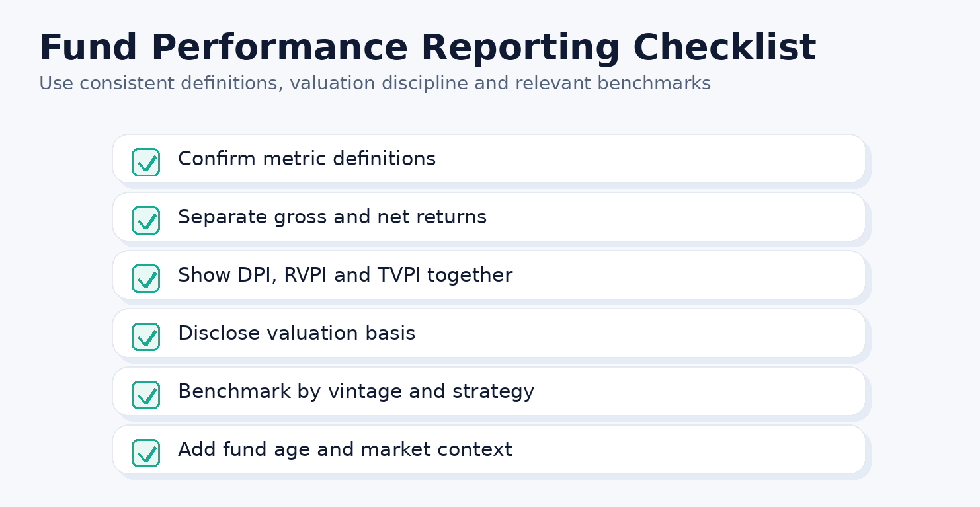Screen dimensions: 980x507
Task: Select the 'Disclose valuation basis' label
Action: pyautogui.click(x=296, y=334)
